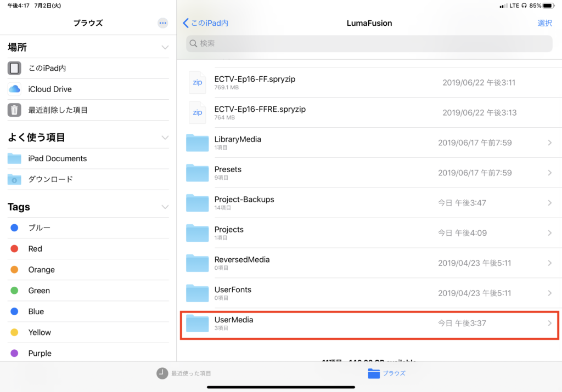
Task: Tap the LibraryMedia folder icon
Action: click(197, 143)
